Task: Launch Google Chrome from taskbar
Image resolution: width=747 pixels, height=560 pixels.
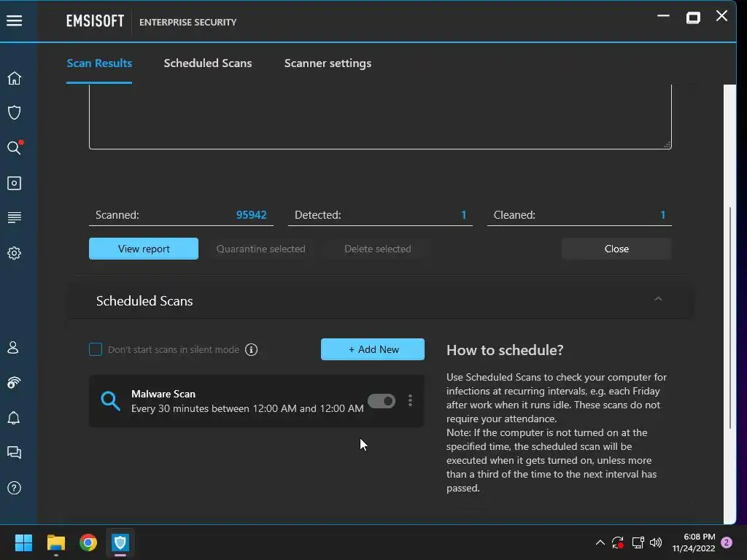Action: pos(88,542)
